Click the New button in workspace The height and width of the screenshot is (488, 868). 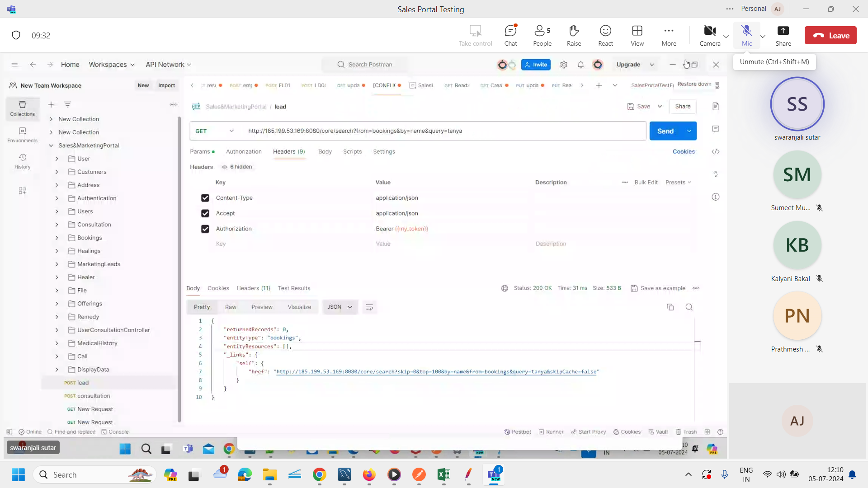coord(143,85)
